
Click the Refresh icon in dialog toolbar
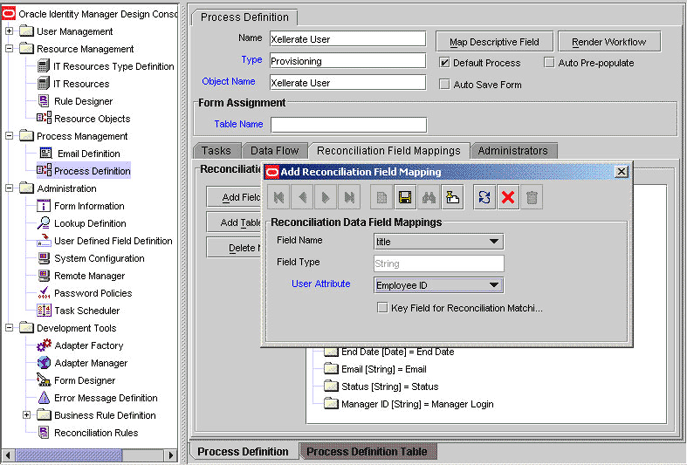pyautogui.click(x=485, y=198)
